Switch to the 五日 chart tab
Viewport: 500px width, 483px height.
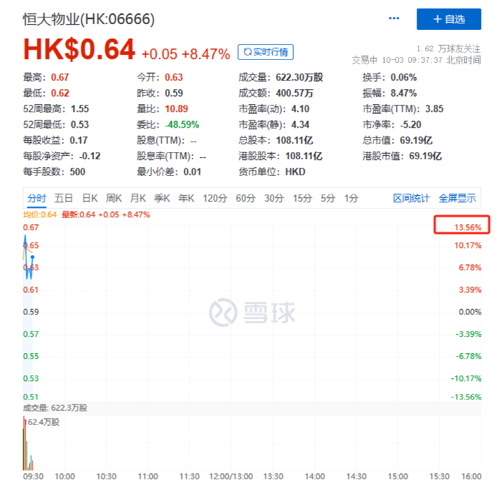[64, 198]
